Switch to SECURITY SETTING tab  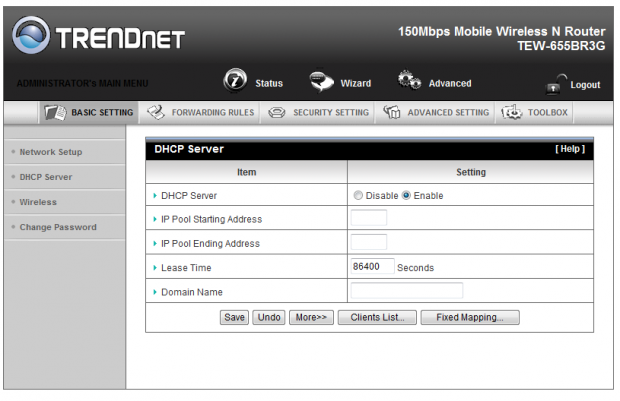coord(318,113)
